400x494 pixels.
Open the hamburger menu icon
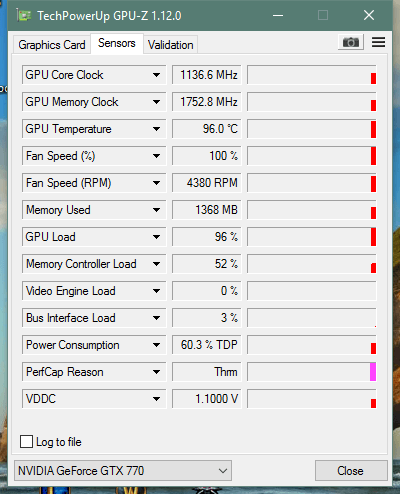coord(378,42)
